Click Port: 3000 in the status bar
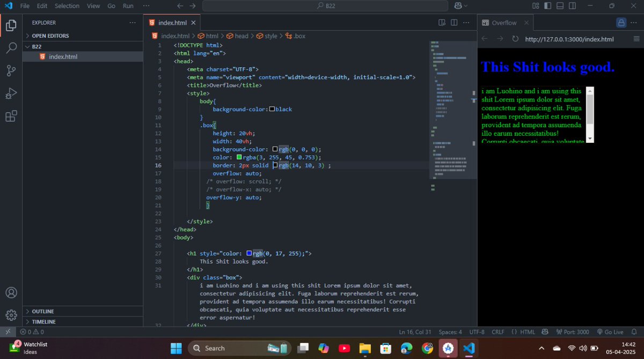644x359 pixels. 573,332
